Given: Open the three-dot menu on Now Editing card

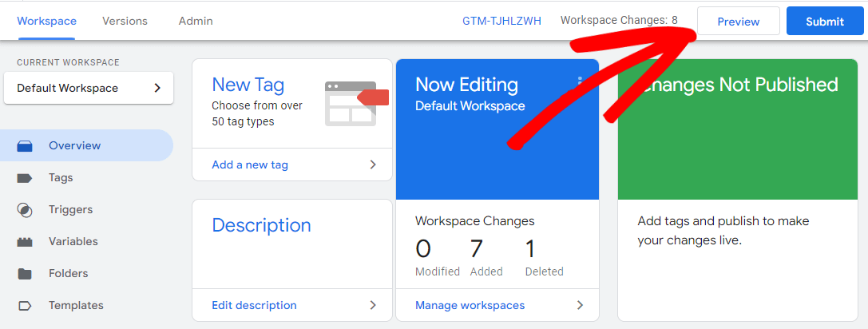Looking at the screenshot, I should [x=580, y=84].
